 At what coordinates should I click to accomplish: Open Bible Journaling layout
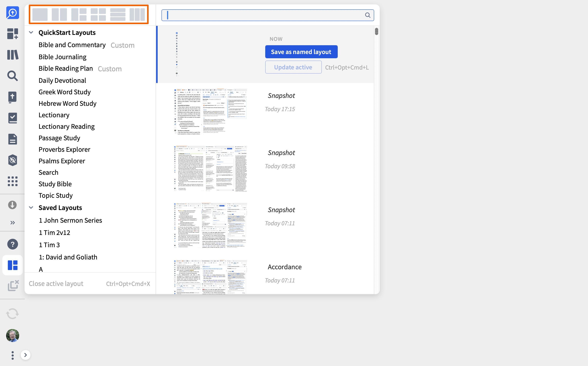[63, 57]
